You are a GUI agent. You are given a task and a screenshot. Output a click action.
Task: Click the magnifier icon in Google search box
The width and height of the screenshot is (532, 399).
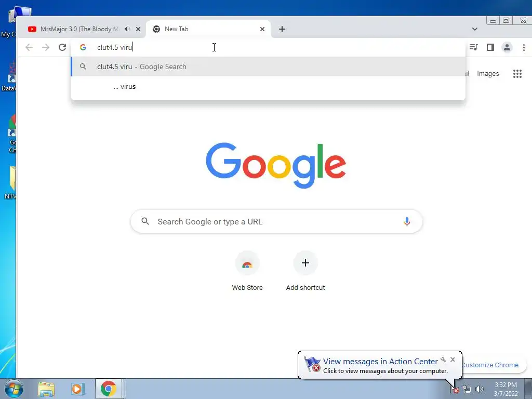tap(145, 221)
